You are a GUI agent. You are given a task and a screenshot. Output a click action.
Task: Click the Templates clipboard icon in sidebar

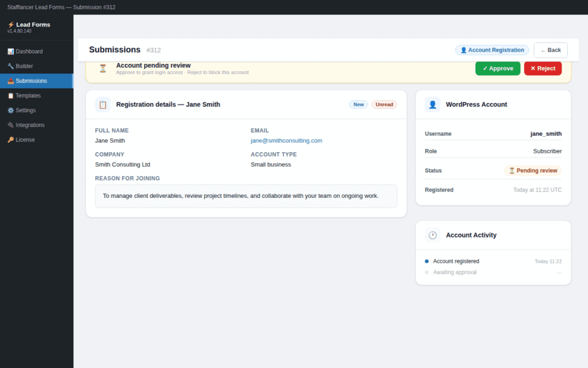(10, 96)
